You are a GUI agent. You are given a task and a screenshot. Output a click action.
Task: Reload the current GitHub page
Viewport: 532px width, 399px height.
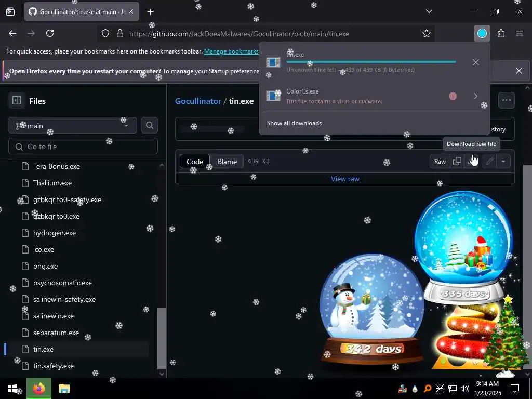point(50,33)
